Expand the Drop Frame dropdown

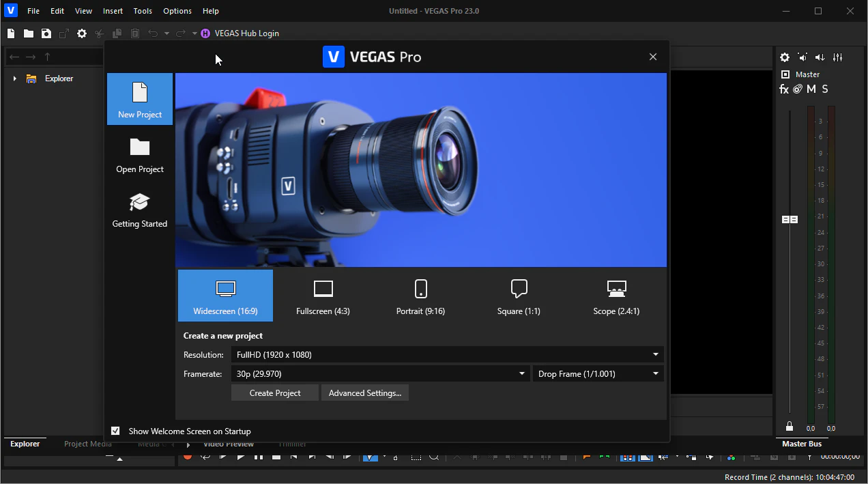(598, 374)
